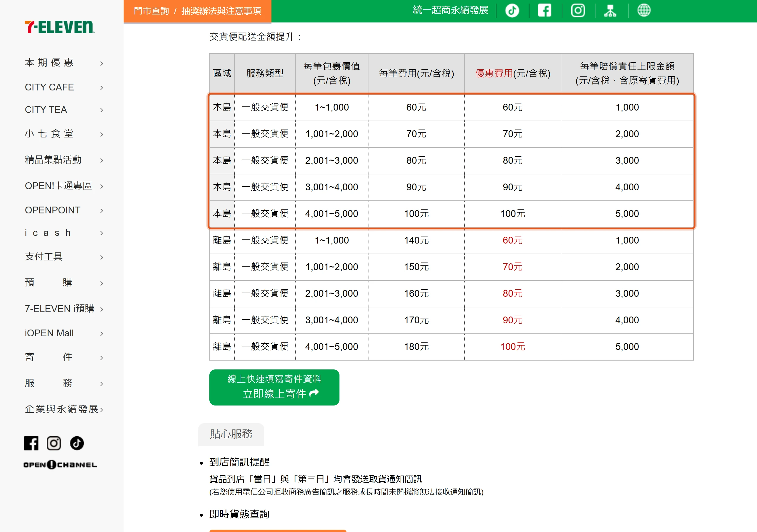Click the globe language icon
Viewport: 757px width, 532px height.
[643, 11]
